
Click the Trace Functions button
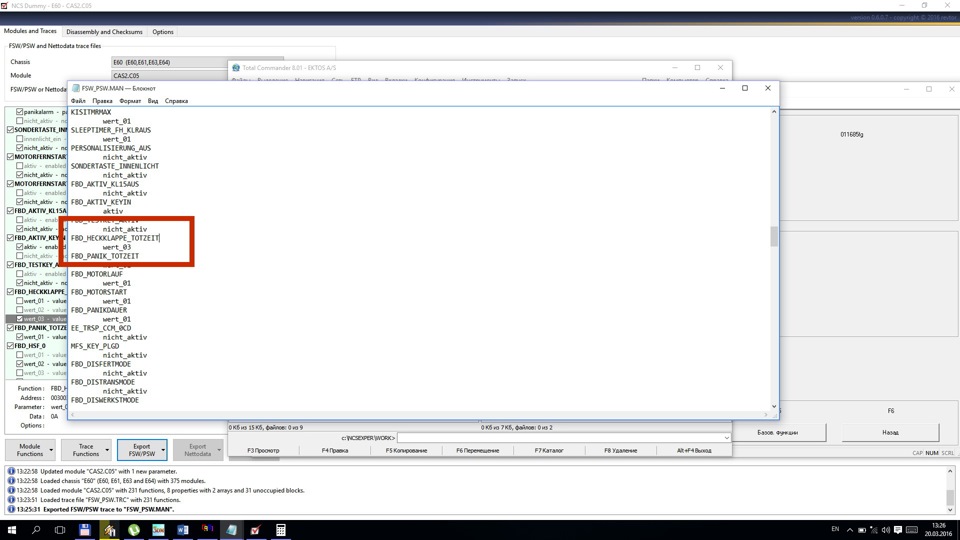86,450
